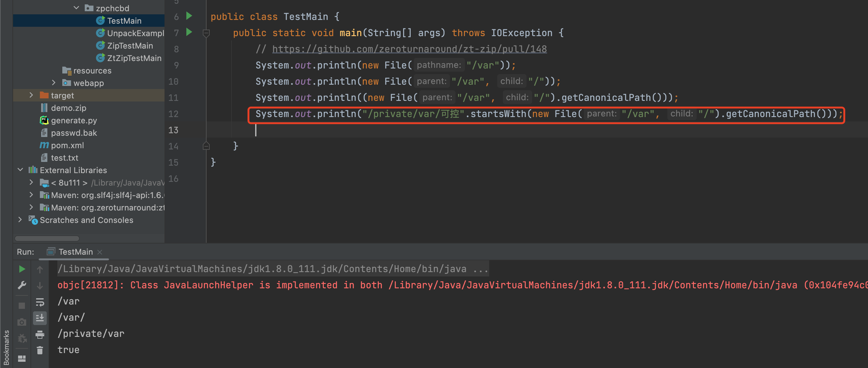
Task: Collapse External Libraries node
Action: click(x=20, y=170)
